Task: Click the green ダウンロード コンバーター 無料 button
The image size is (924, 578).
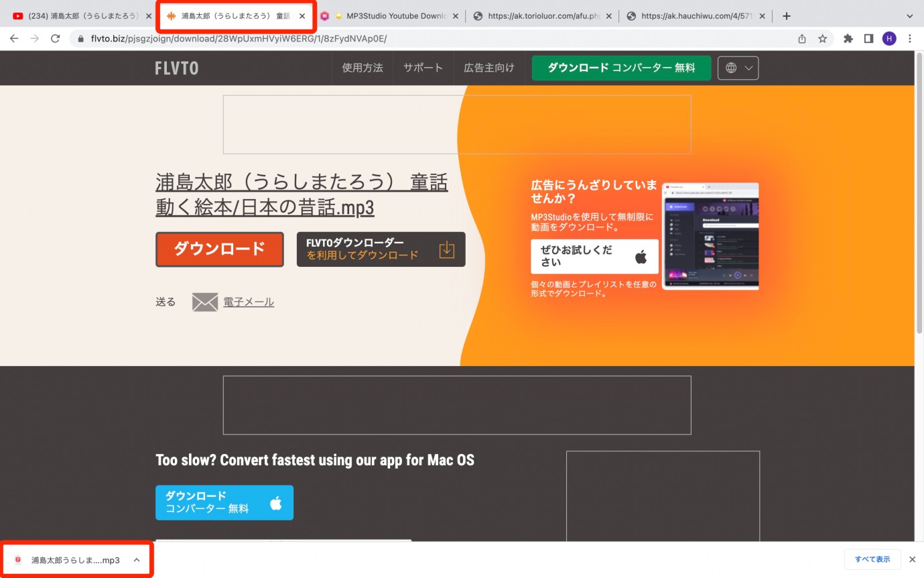Action: tap(621, 68)
